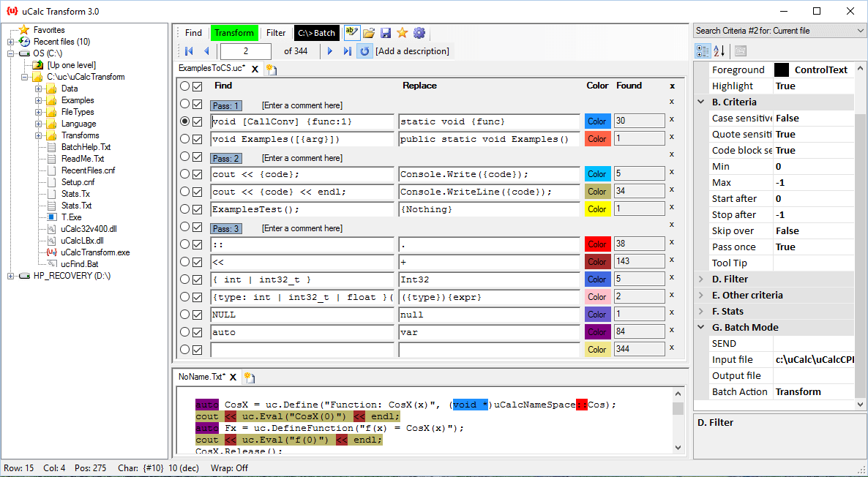Open settings with the gear icon

(x=419, y=33)
